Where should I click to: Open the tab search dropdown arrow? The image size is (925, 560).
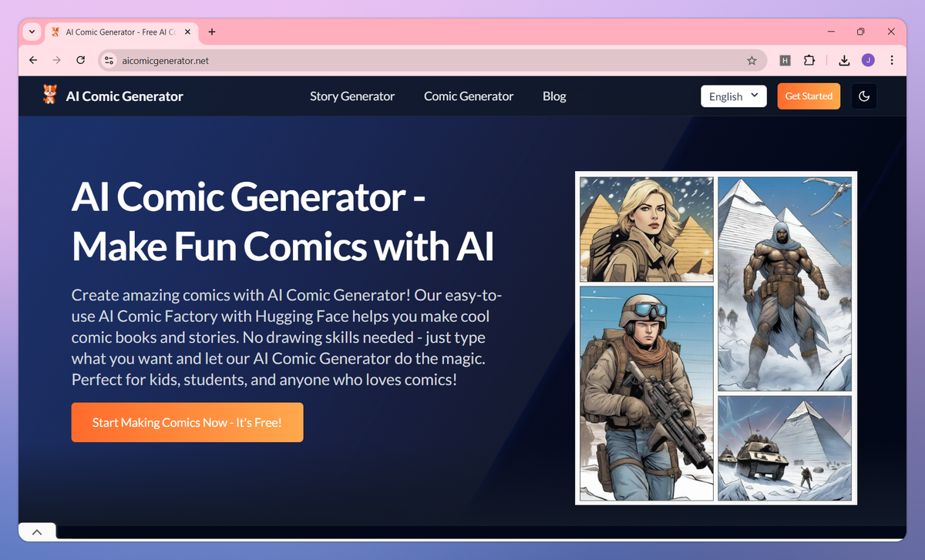pyautogui.click(x=31, y=32)
